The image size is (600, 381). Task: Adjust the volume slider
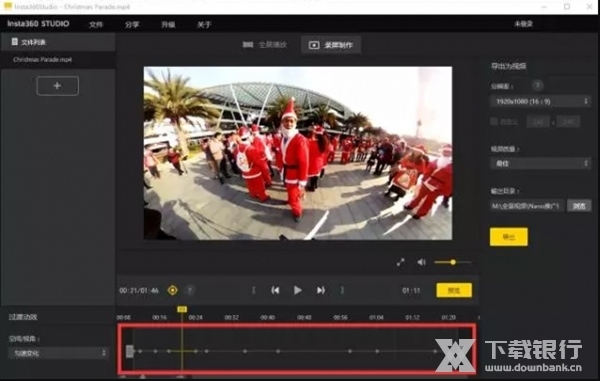click(453, 262)
